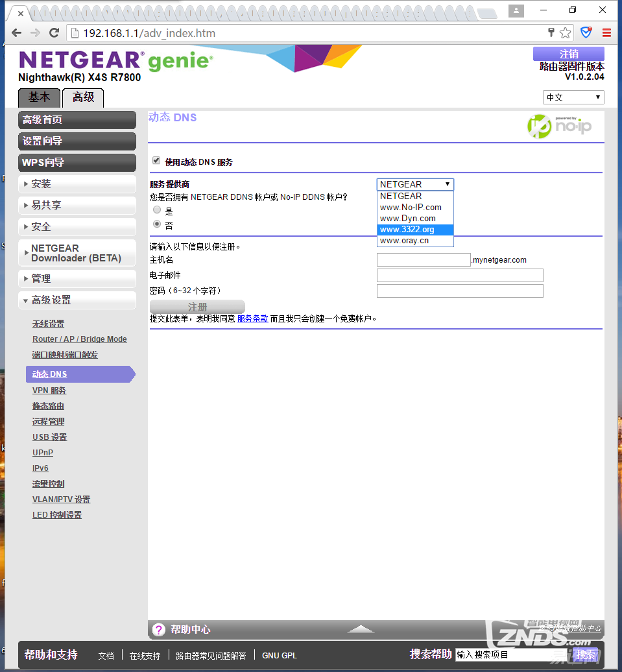Expand help center with up arrow
Image resolution: width=622 pixels, height=672 pixels.
click(361, 629)
